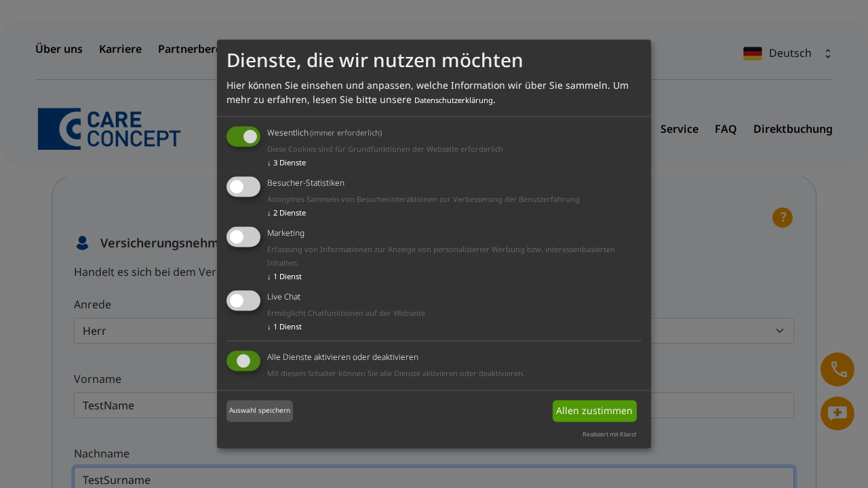This screenshot has width=868, height=488.
Task: Click the person icon beside Versicherungsnehmer
Action: tap(83, 243)
